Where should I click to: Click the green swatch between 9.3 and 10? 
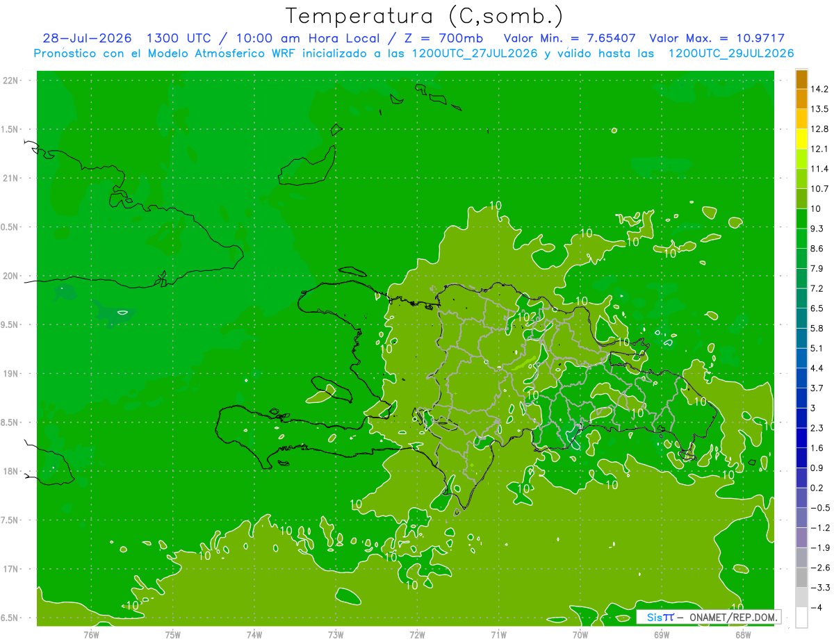pyautogui.click(x=801, y=219)
